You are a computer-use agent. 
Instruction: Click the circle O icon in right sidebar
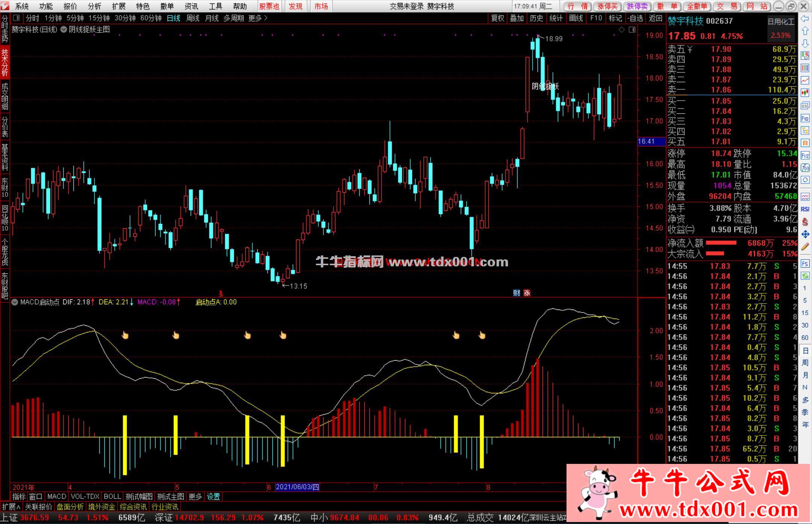pos(805,180)
